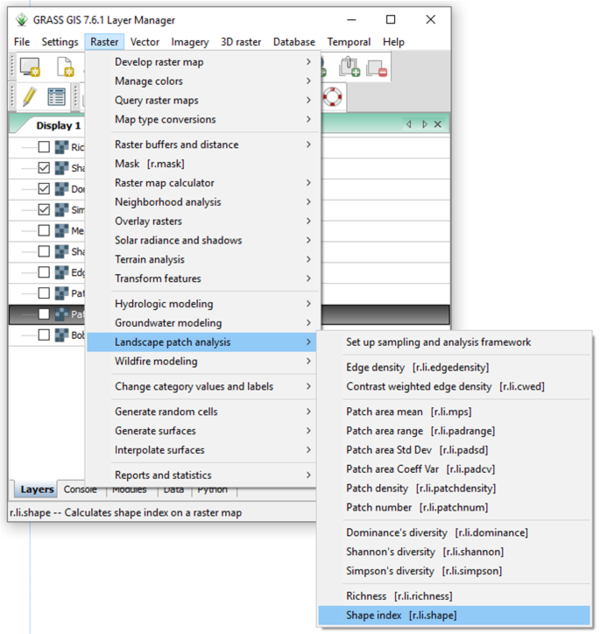The height and width of the screenshot is (634, 600).
Task: Choose Shannon's diversity [r.li.shannon]
Action: 454,552
